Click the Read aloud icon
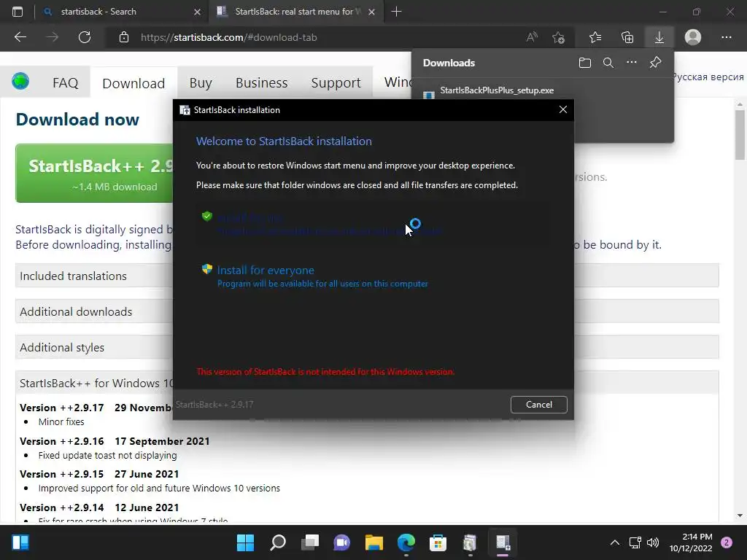 (532, 37)
